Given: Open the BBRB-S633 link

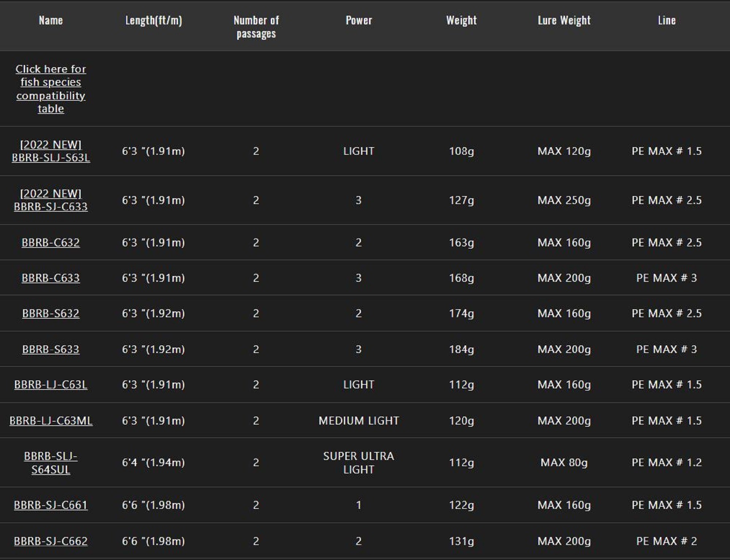Looking at the screenshot, I should pyautogui.click(x=51, y=349).
